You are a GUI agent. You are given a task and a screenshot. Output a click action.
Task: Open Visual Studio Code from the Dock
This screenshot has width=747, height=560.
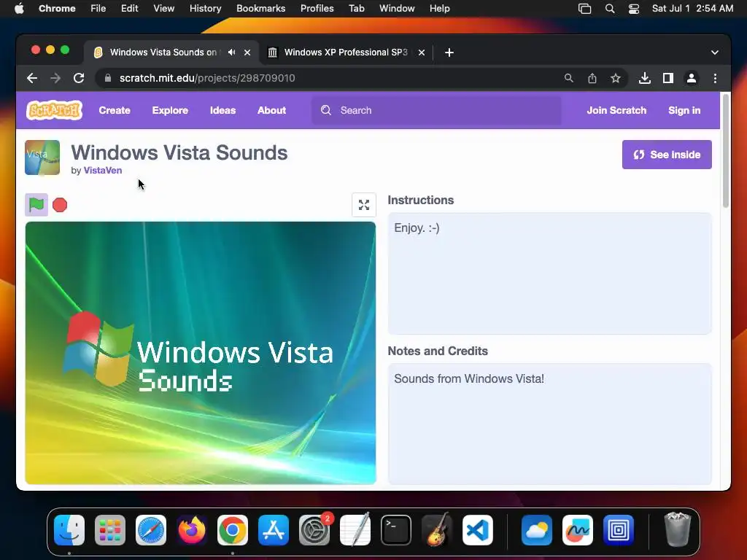(x=478, y=530)
